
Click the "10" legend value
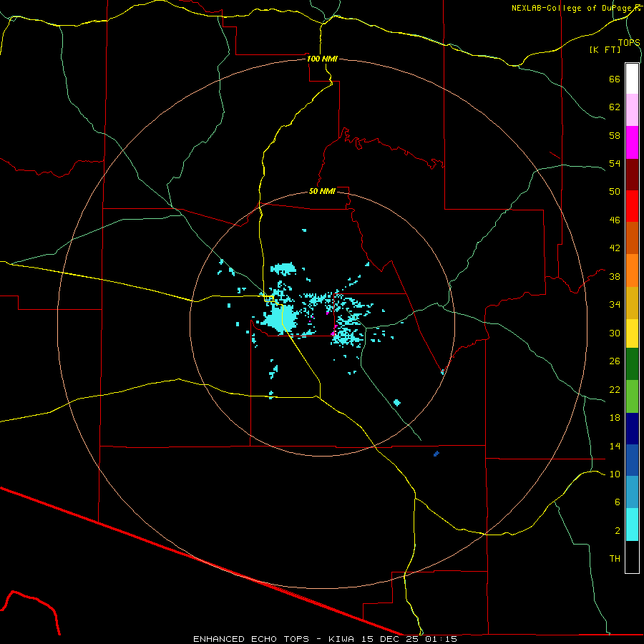click(615, 474)
